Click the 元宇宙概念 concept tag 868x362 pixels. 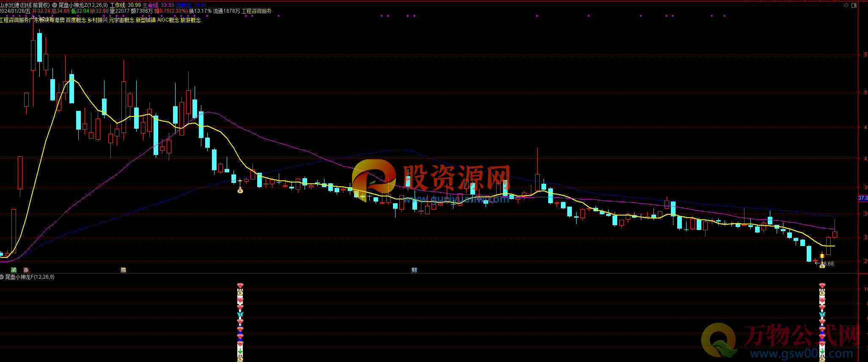tap(121, 20)
